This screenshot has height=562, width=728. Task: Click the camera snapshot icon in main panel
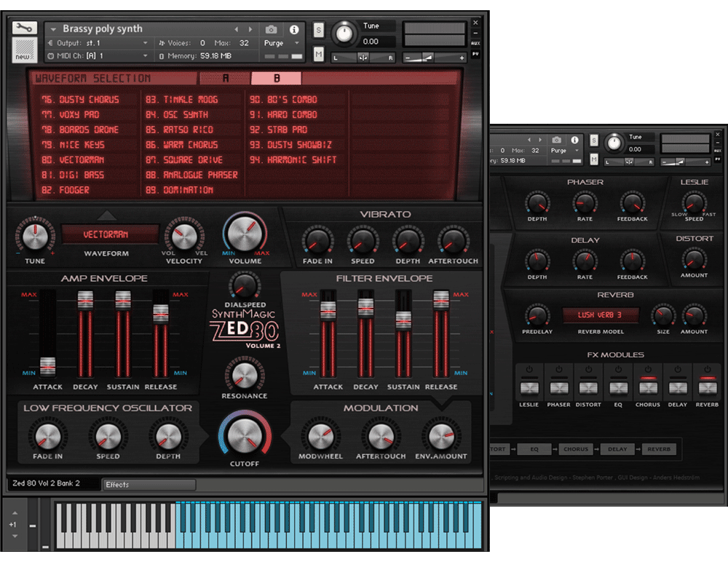pos(271,30)
